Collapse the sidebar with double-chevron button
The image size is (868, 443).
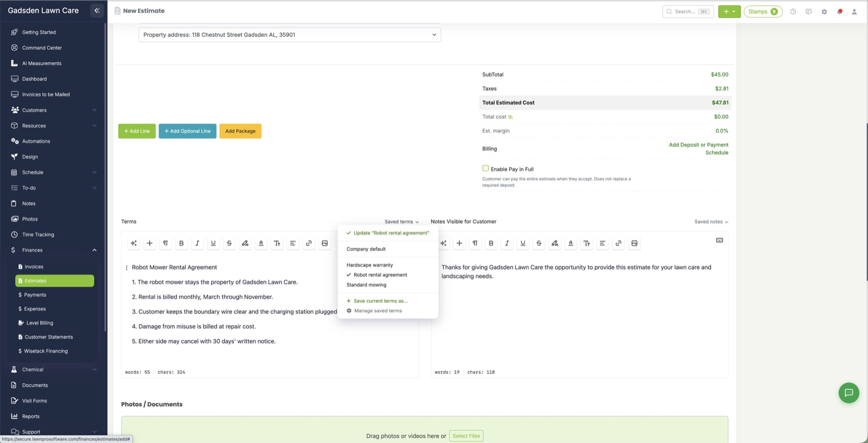(x=97, y=10)
